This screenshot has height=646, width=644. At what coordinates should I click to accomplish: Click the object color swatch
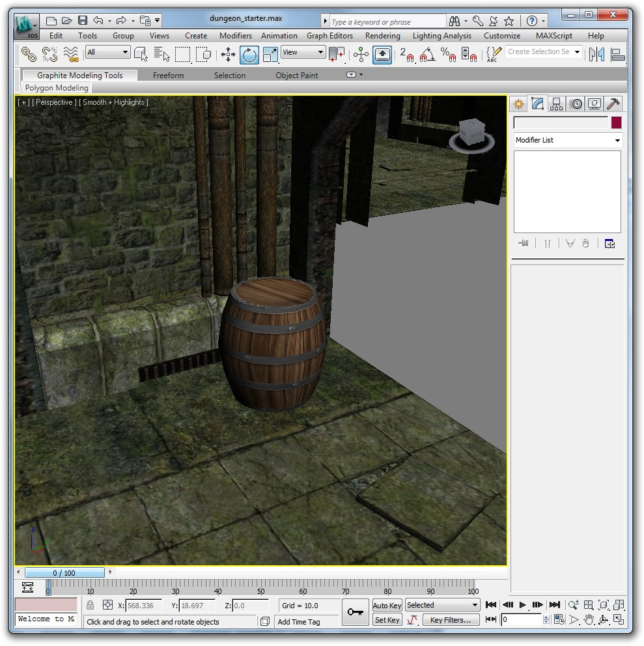(616, 122)
